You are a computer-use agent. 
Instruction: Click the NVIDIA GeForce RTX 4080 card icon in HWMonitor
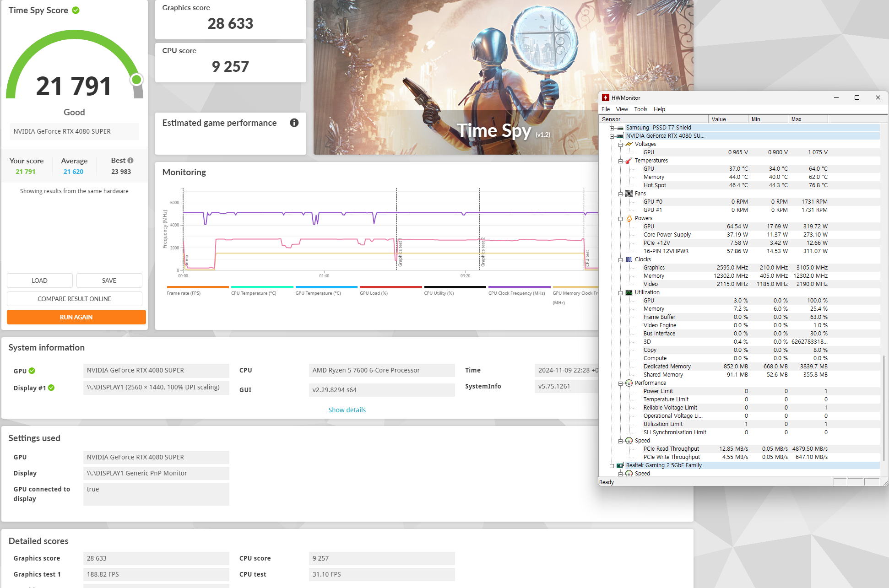point(620,136)
